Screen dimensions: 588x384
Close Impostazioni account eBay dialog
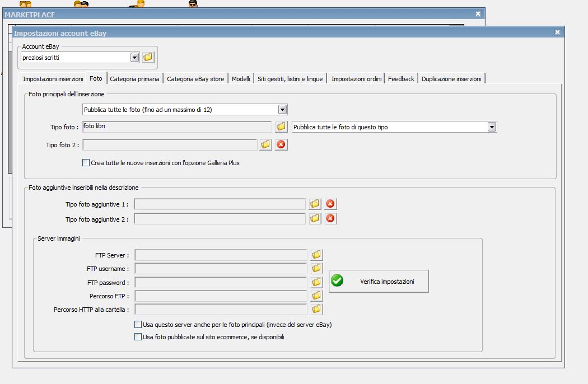[x=557, y=32]
